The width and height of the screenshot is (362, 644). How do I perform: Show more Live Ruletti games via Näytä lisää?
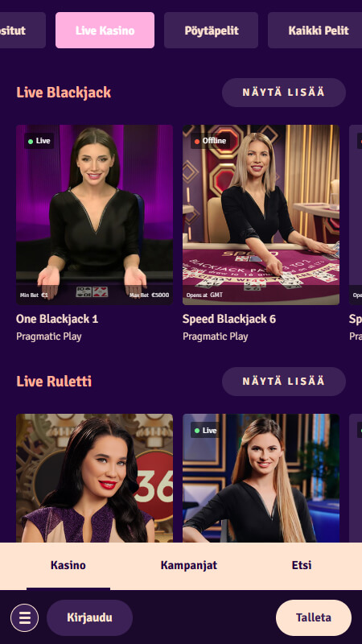pyautogui.click(x=284, y=382)
